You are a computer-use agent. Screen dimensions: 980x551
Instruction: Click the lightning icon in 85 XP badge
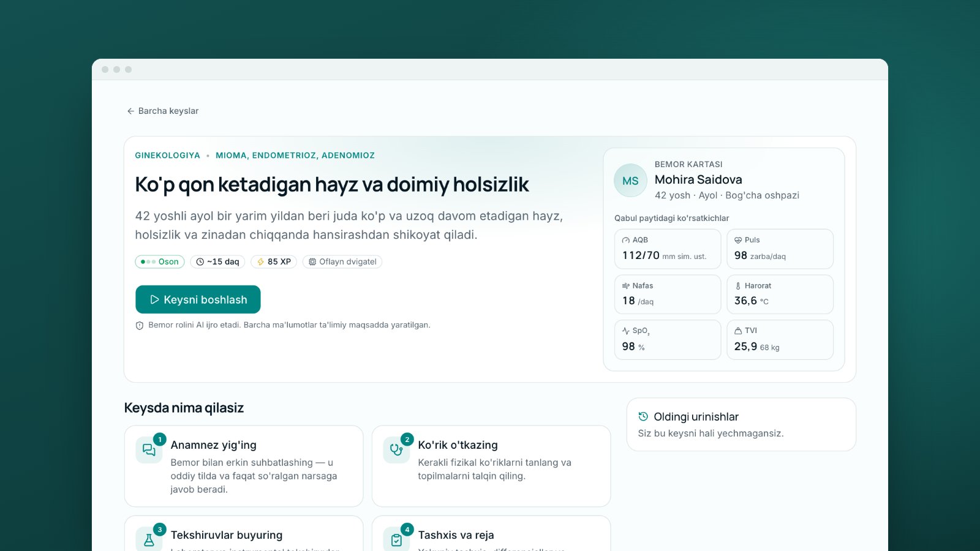click(x=260, y=262)
